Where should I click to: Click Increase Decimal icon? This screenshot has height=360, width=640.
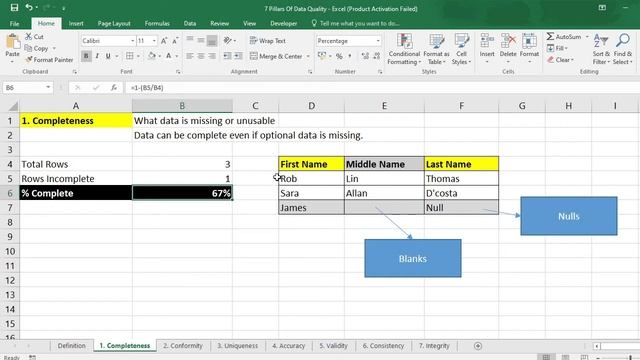(365, 56)
